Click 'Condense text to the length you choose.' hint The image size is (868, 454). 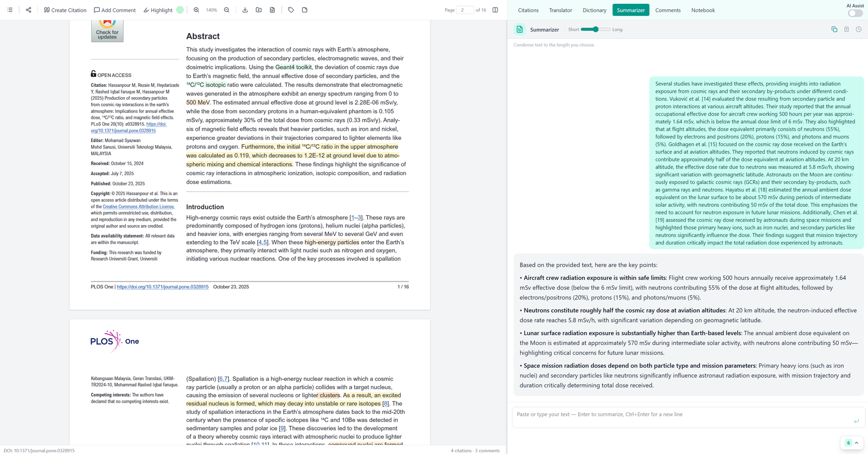[554, 45]
